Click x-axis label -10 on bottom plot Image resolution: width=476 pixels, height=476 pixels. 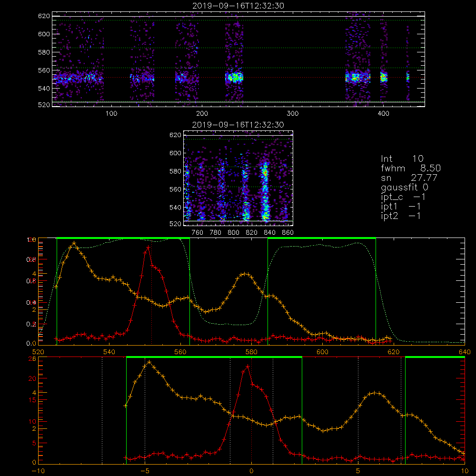pyautogui.click(x=38, y=471)
